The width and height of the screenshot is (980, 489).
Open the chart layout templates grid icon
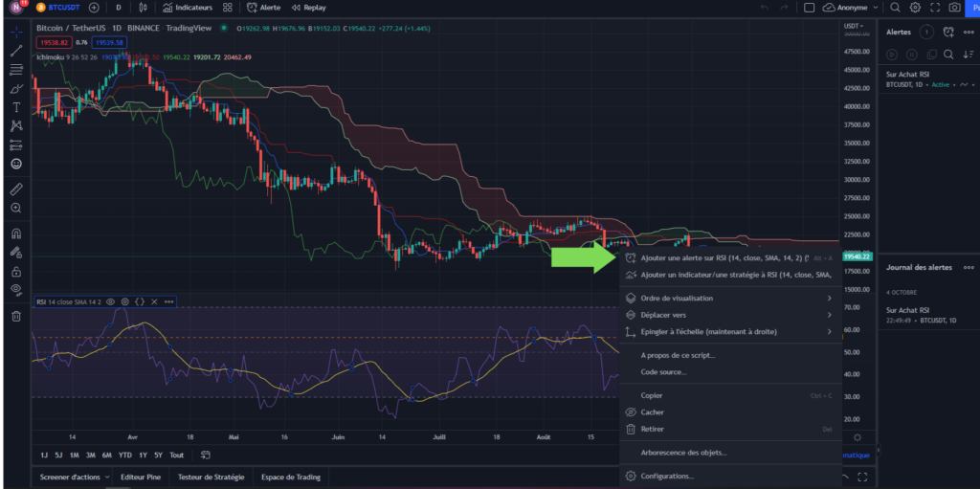click(x=228, y=8)
